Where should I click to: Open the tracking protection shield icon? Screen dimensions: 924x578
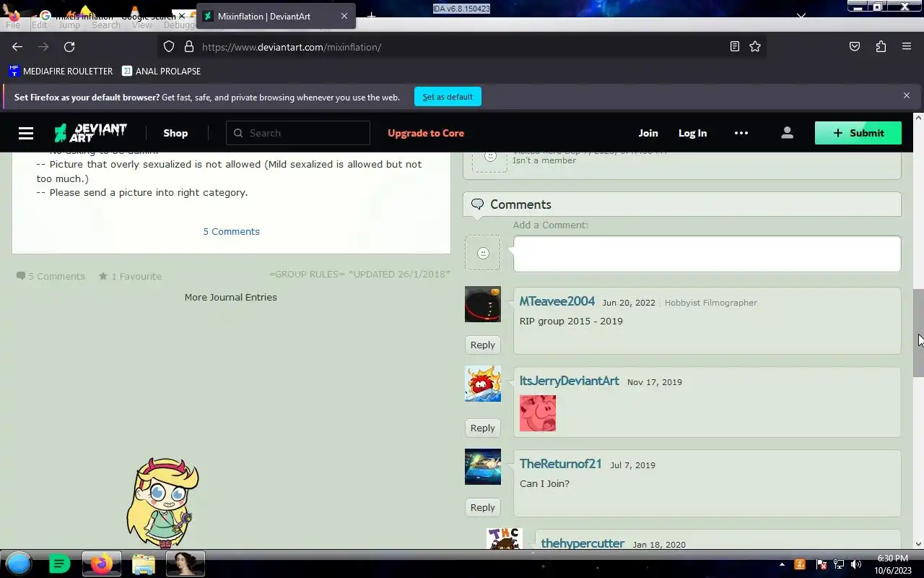click(169, 46)
